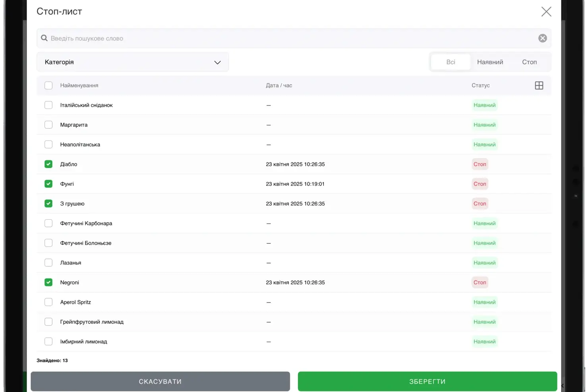Clear the search field with the round X icon

pos(543,38)
